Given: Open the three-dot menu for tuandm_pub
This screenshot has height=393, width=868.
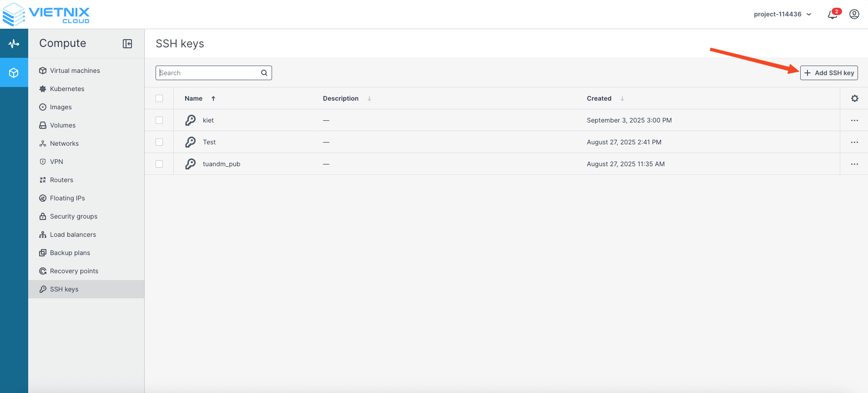Looking at the screenshot, I should pos(854,164).
